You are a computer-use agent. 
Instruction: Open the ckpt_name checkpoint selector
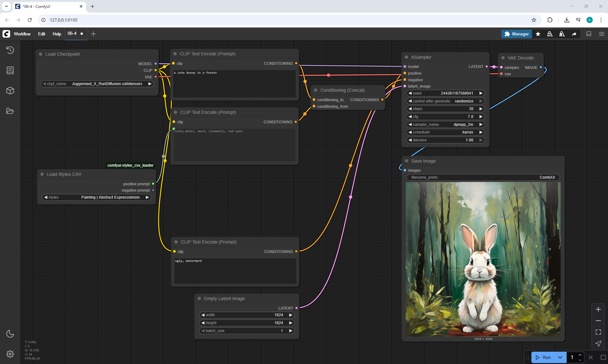[x=97, y=84]
